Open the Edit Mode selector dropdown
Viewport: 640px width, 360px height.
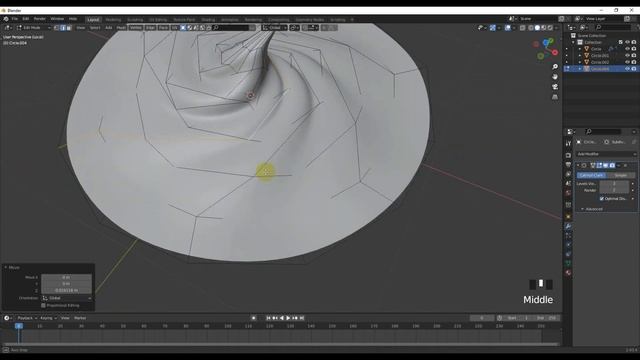(x=34, y=28)
